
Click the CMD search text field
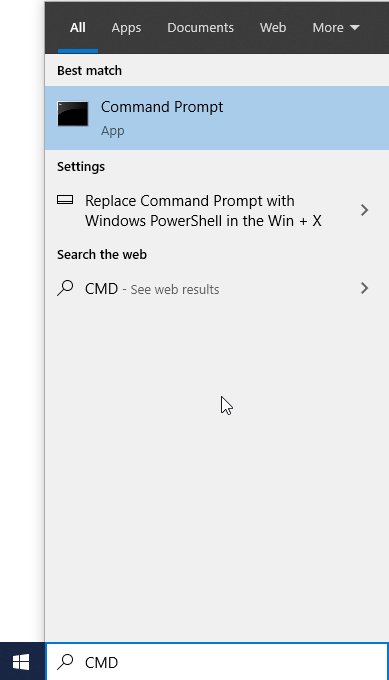(x=217, y=662)
